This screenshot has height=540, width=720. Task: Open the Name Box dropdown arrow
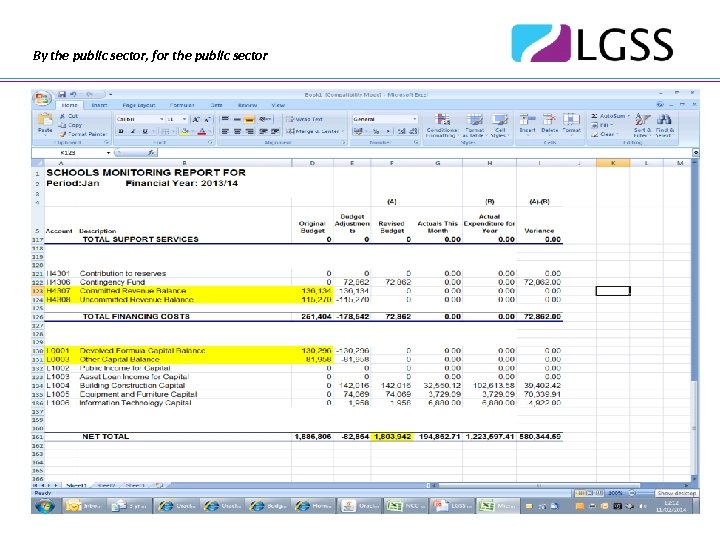point(108,153)
